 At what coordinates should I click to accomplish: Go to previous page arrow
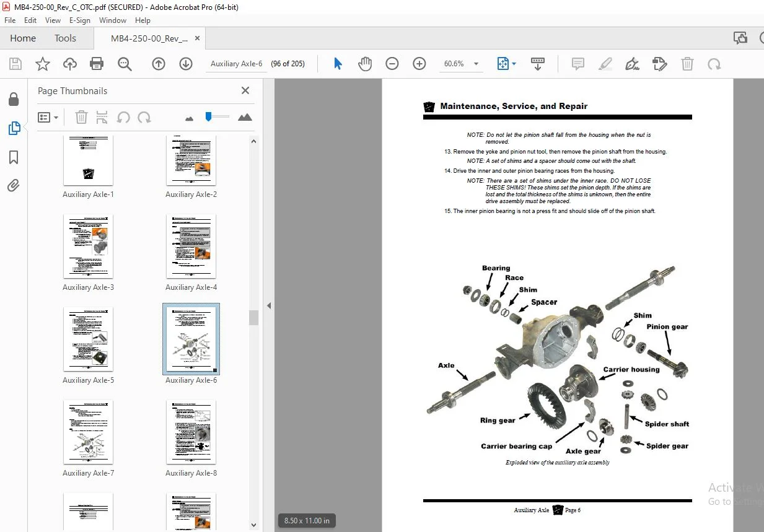pyautogui.click(x=159, y=64)
